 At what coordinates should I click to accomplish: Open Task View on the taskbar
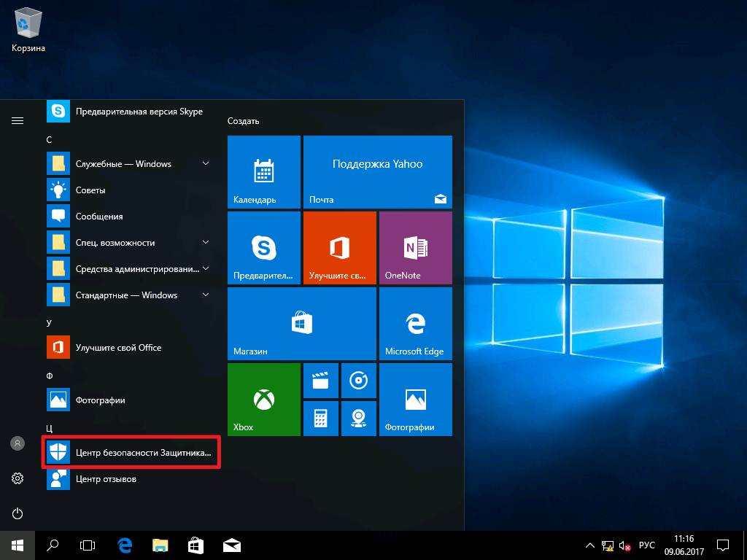click(88, 545)
